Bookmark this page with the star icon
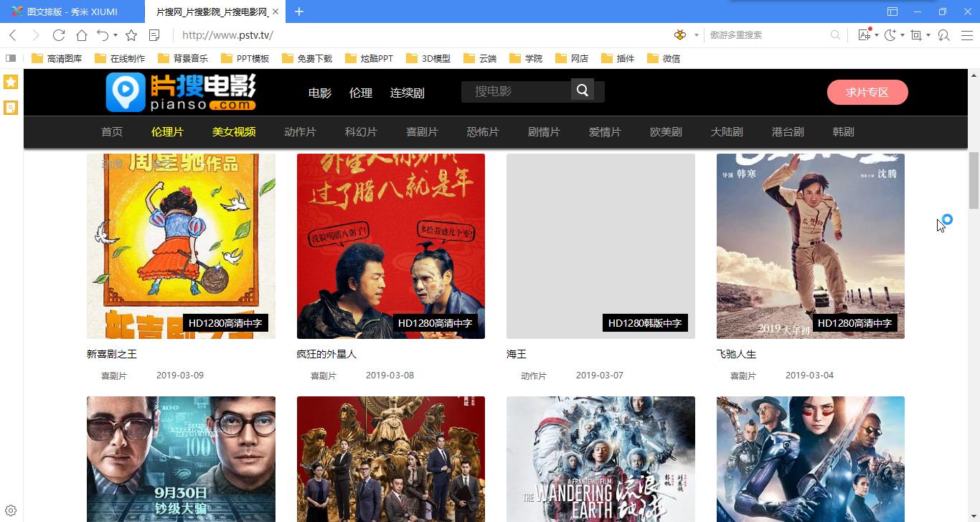The image size is (980, 522). point(131,35)
